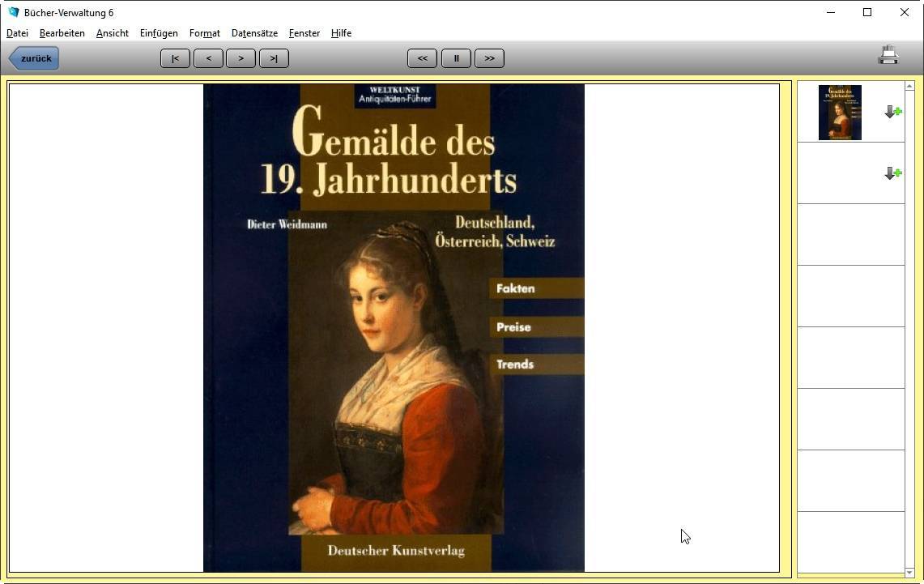Open the Hilfe menu
This screenshot has height=584, width=924.
coord(341,33)
